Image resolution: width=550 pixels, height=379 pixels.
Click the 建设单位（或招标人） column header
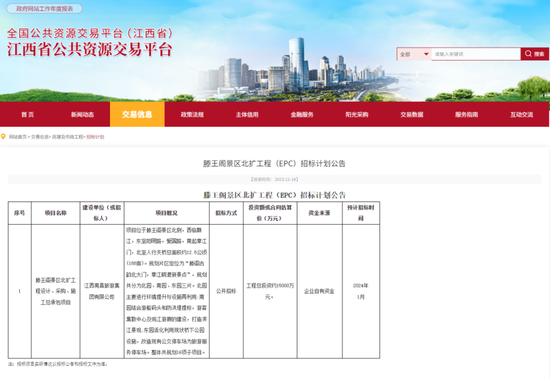click(x=102, y=213)
